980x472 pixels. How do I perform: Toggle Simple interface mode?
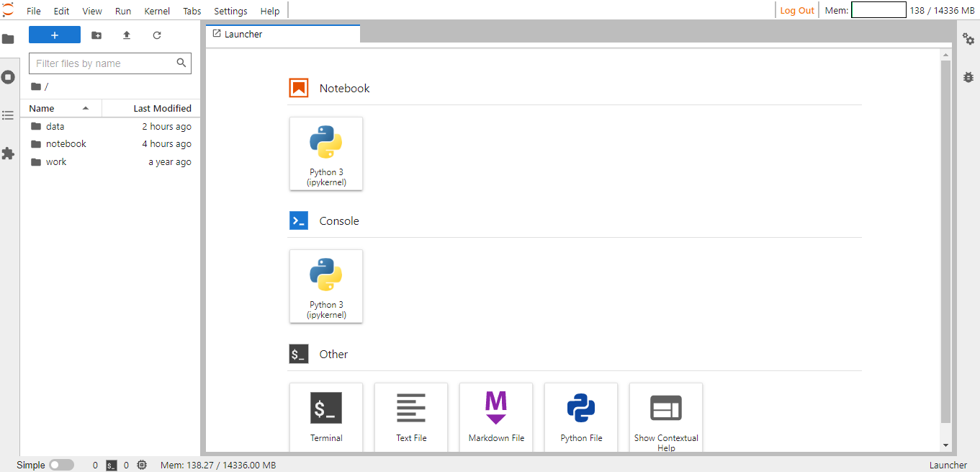tap(61, 465)
